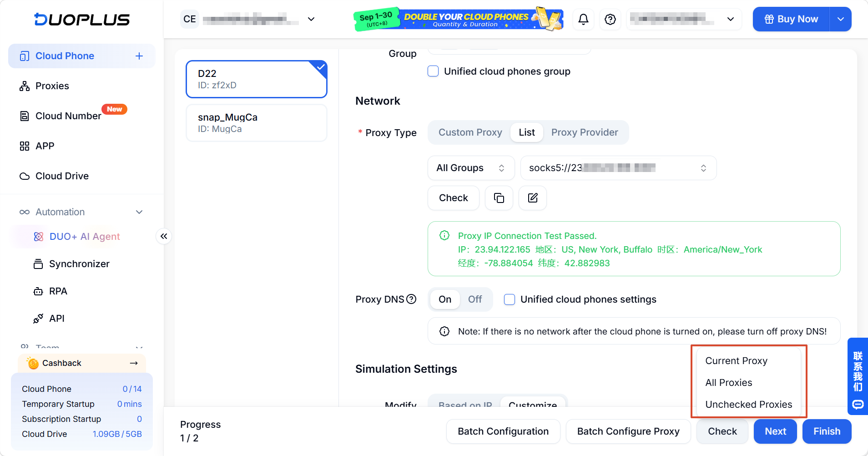Click the bottom Check button
Image resolution: width=868 pixels, height=456 pixels.
pyautogui.click(x=722, y=431)
